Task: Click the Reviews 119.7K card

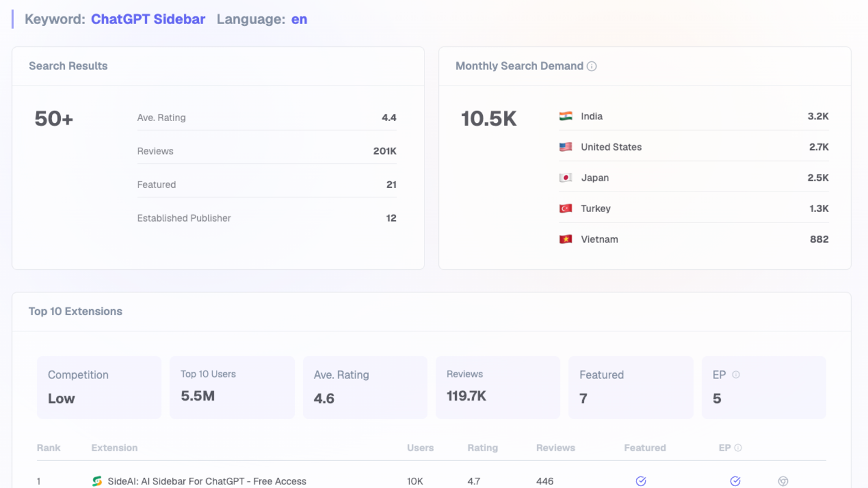Action: [498, 387]
